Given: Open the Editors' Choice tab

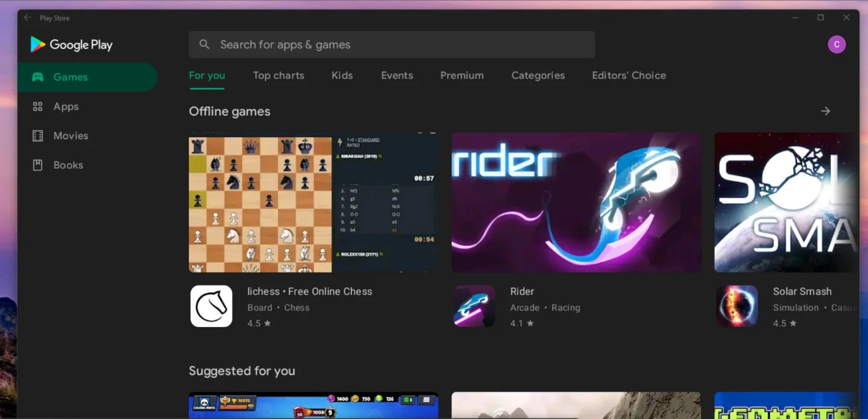Looking at the screenshot, I should click(628, 76).
